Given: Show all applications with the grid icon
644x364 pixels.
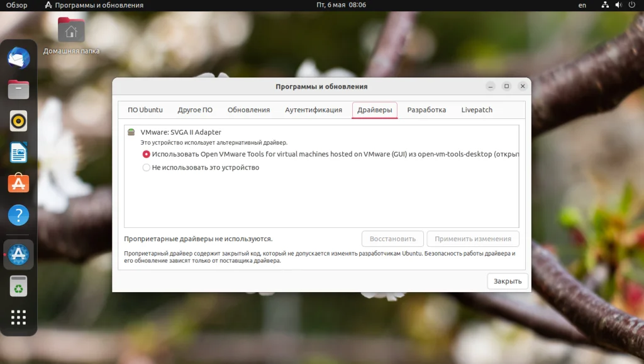Looking at the screenshot, I should click(x=18, y=317).
